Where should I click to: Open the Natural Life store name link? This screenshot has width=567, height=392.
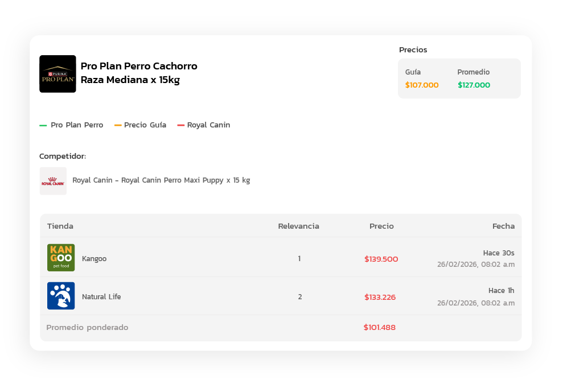tap(101, 296)
